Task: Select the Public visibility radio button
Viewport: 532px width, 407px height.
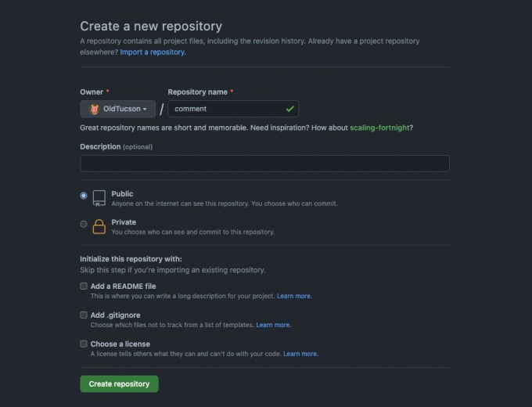Action: 84,196
